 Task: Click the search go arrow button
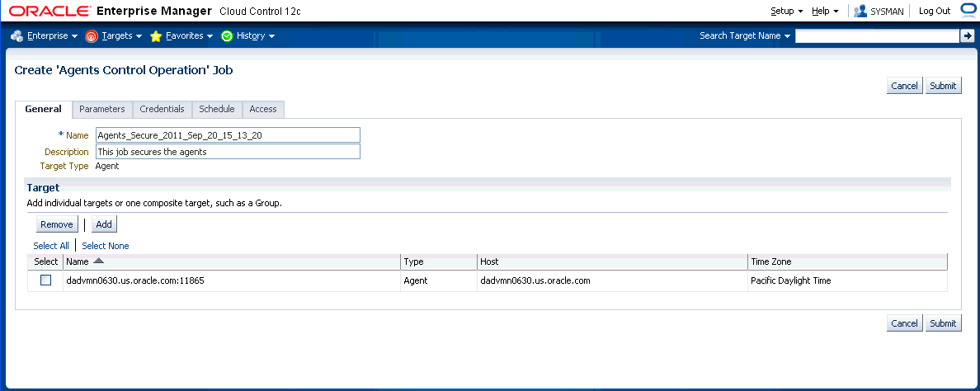click(966, 36)
